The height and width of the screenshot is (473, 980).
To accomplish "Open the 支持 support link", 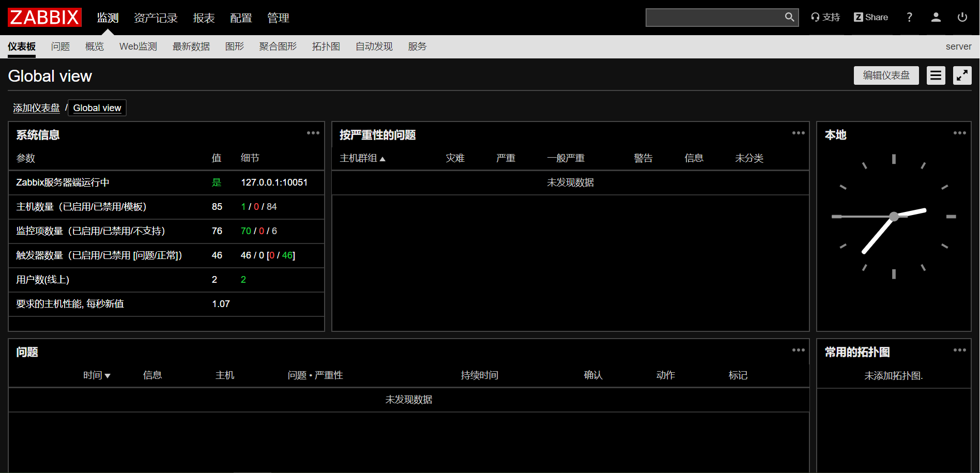I will 825,17.
